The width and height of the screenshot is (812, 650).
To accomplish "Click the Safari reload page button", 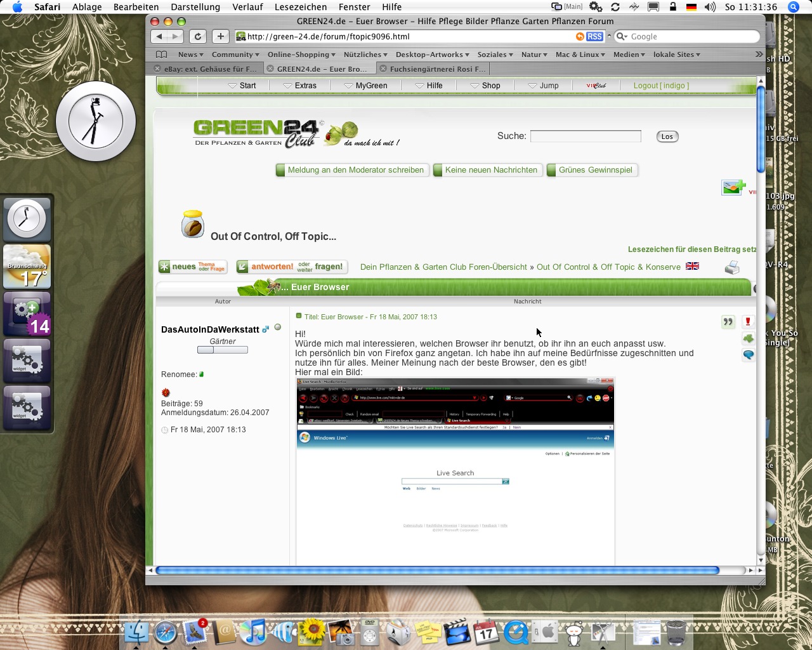I will (198, 37).
